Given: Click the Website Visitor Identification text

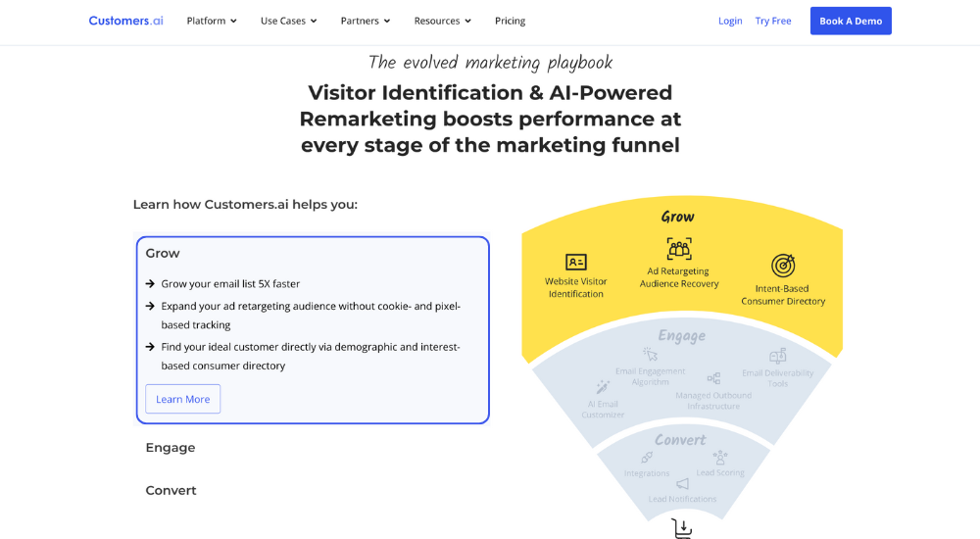Looking at the screenshot, I should coord(575,288).
